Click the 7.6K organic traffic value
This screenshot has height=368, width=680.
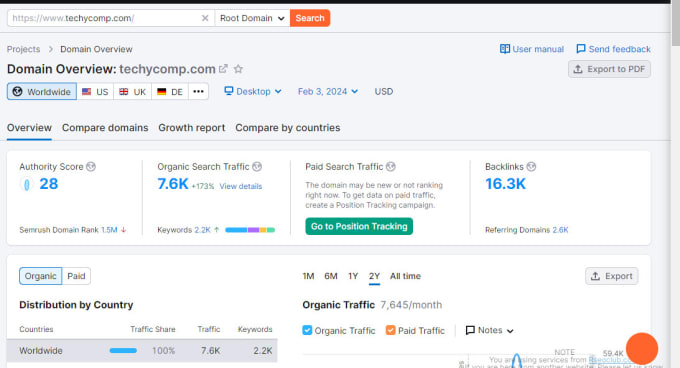coord(173,184)
